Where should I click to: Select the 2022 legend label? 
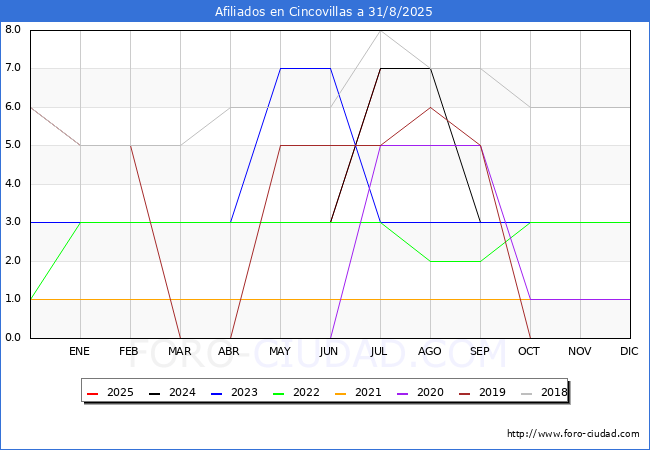pyautogui.click(x=306, y=392)
